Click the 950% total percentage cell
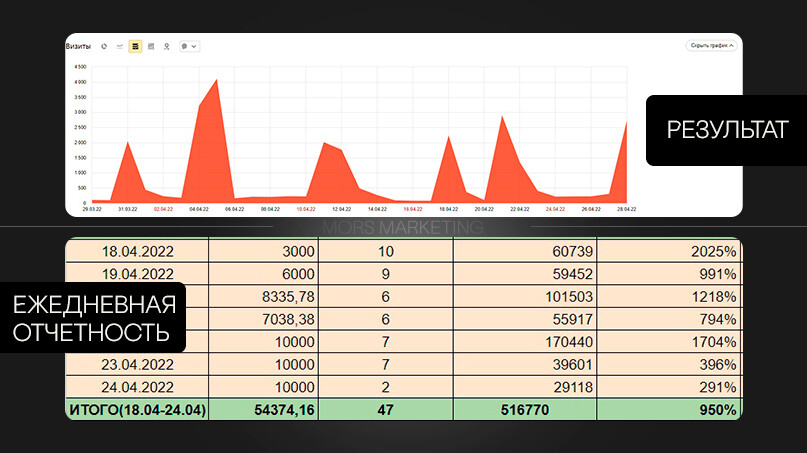Image resolution: width=807 pixels, height=453 pixels. point(669,410)
